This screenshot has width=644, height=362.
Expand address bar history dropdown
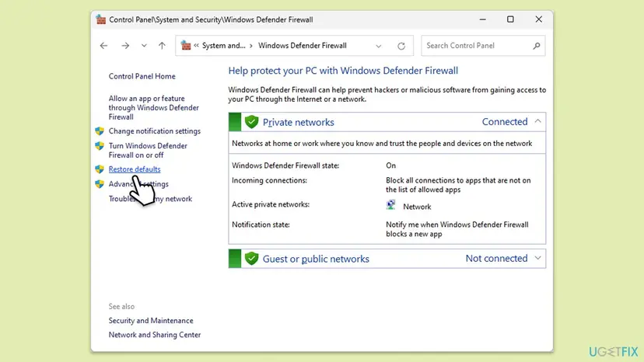[378, 46]
